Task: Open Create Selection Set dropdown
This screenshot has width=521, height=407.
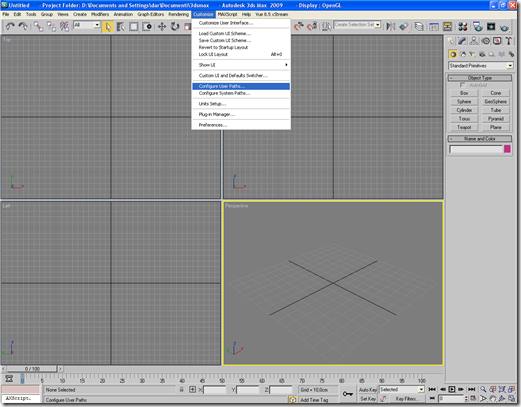Action: (357, 25)
